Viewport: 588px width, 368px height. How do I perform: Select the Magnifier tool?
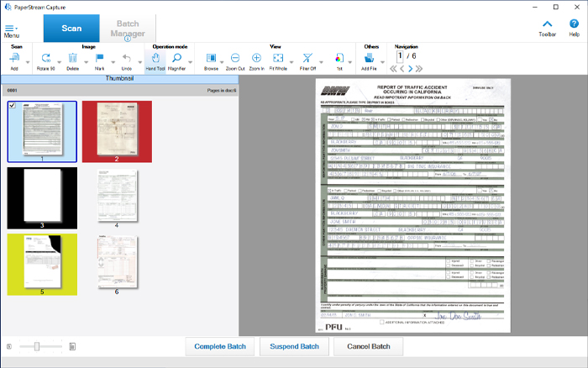click(176, 58)
